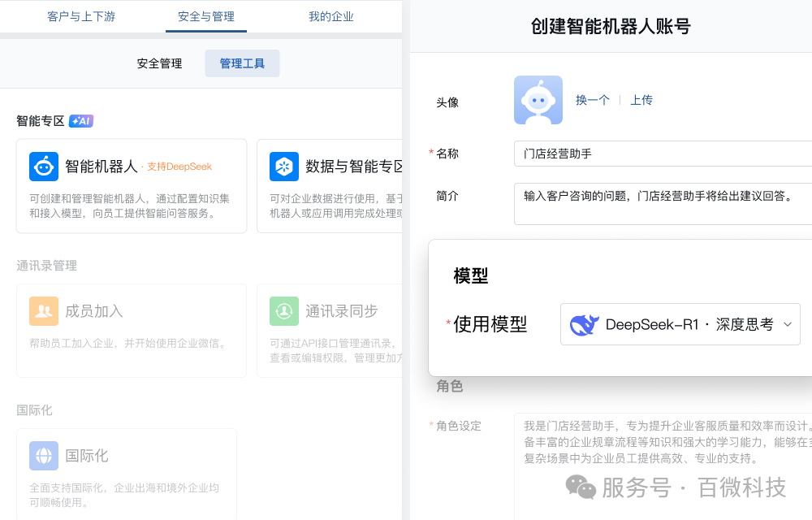Click the DeepSeek whale icon in model selector

coord(583,324)
